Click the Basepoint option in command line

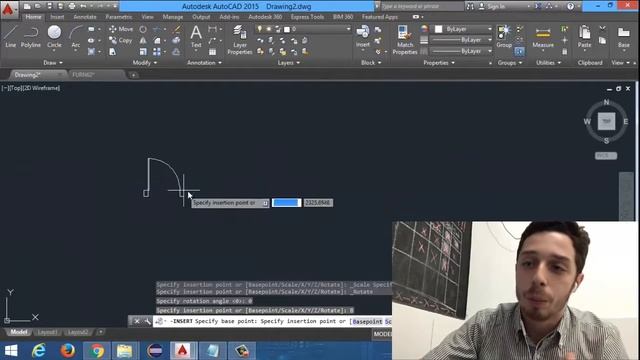[367, 321]
